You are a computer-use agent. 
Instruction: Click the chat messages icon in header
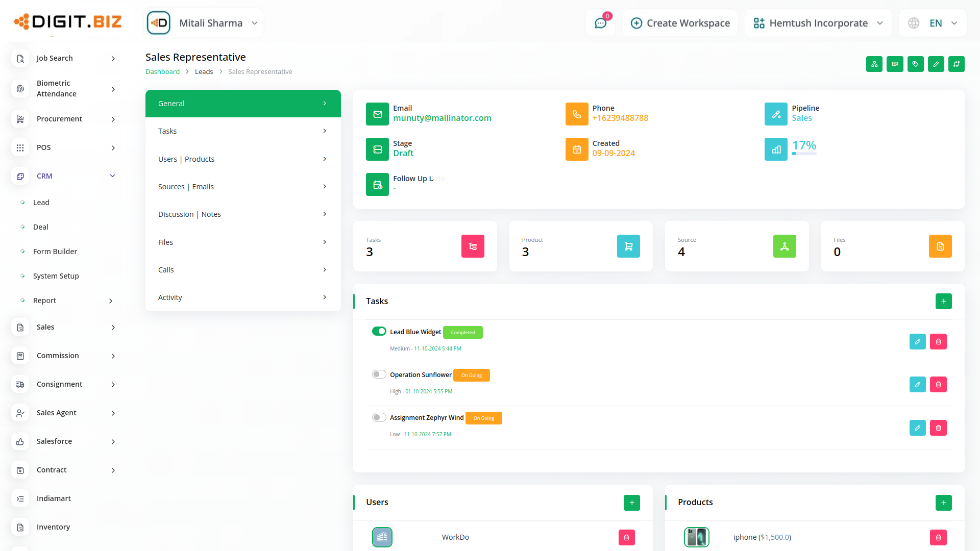600,23
